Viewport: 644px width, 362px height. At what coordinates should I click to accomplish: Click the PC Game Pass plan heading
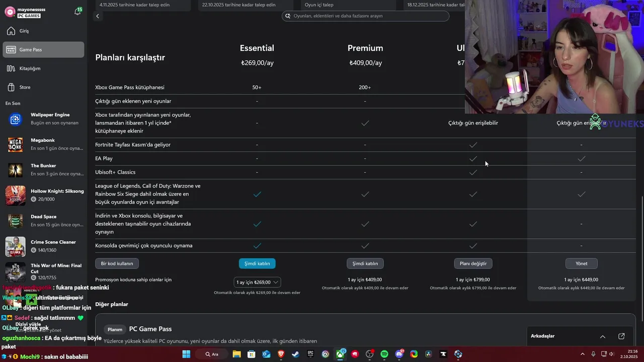150,329
